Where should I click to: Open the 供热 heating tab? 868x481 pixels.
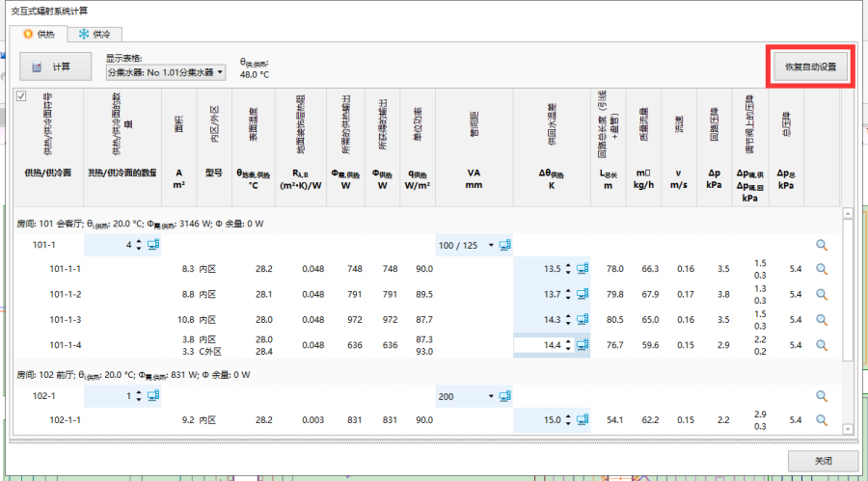[39, 34]
